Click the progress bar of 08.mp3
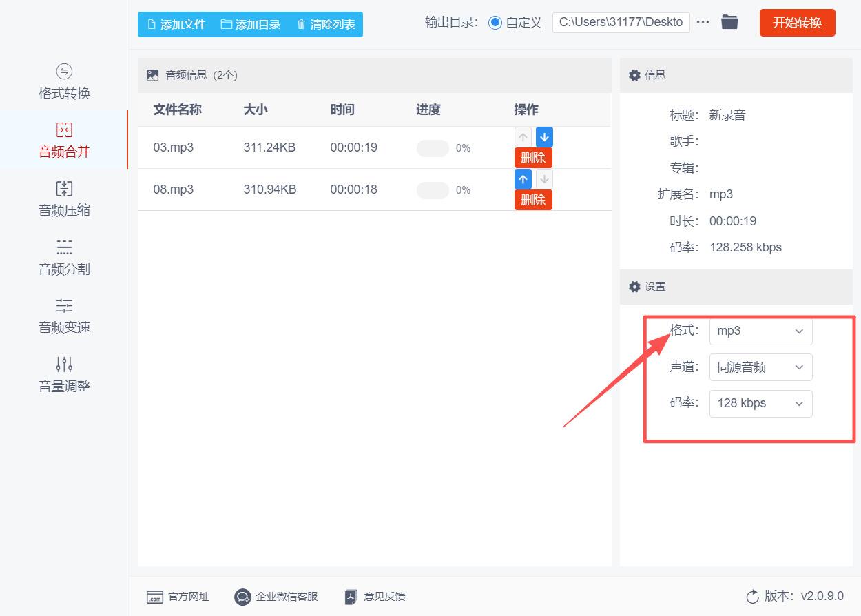 point(433,190)
